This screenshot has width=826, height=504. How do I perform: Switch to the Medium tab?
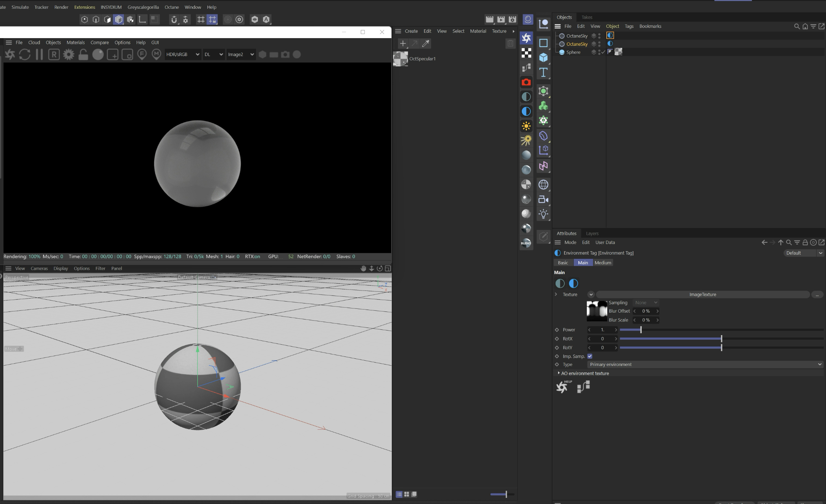click(x=603, y=263)
